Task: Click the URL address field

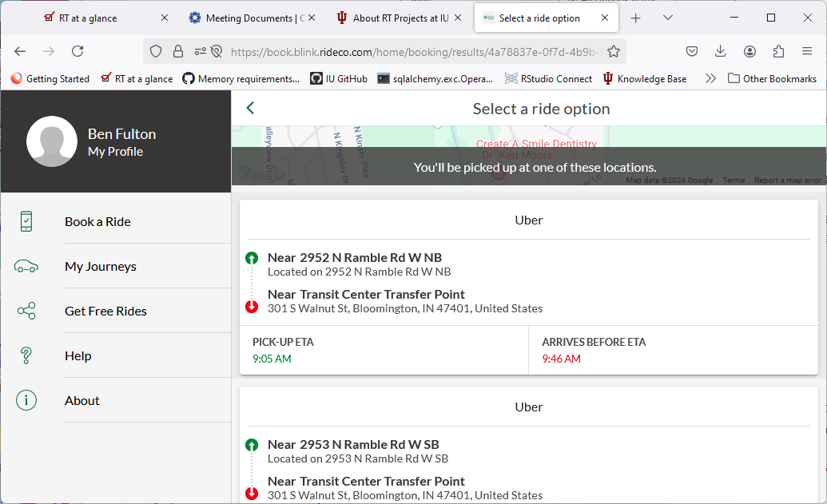Action: tap(414, 52)
